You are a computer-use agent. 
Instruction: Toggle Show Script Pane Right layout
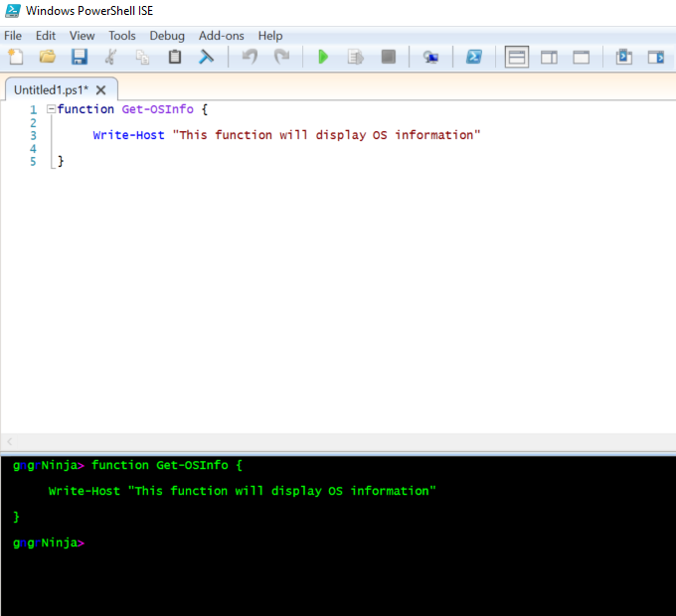pyautogui.click(x=549, y=58)
